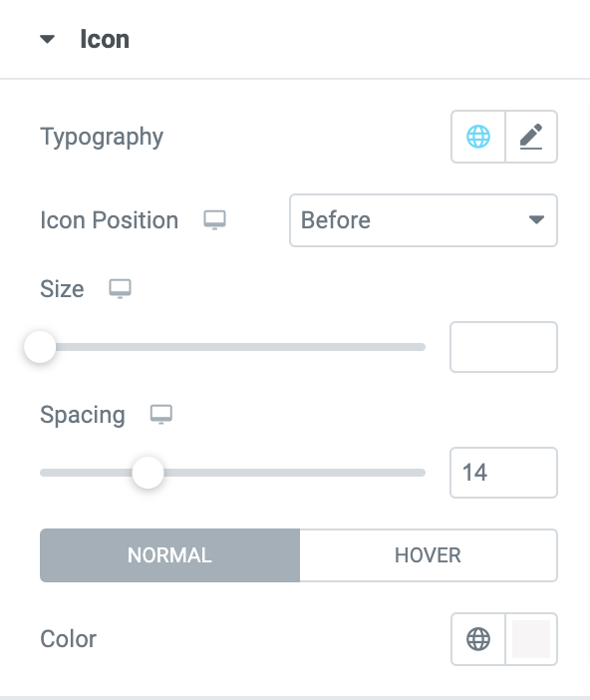Click responsive device icon next to Icon Position
This screenshot has width=590, height=700.
[x=214, y=220]
